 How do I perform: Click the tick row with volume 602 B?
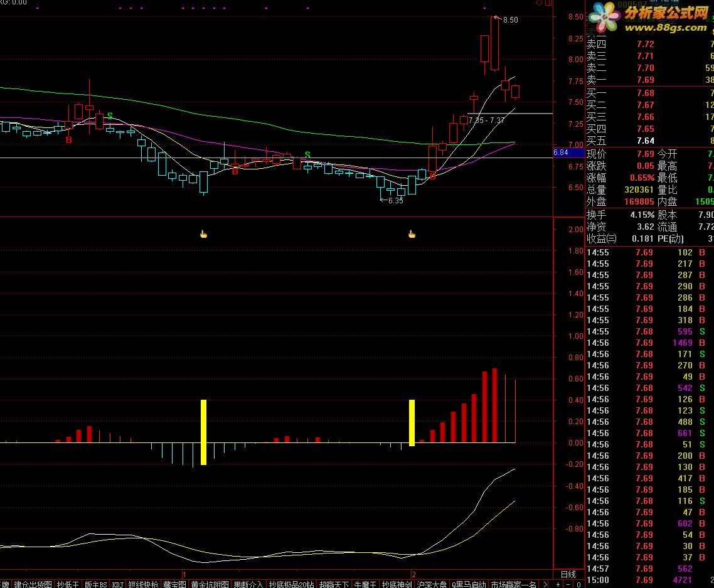coord(650,523)
